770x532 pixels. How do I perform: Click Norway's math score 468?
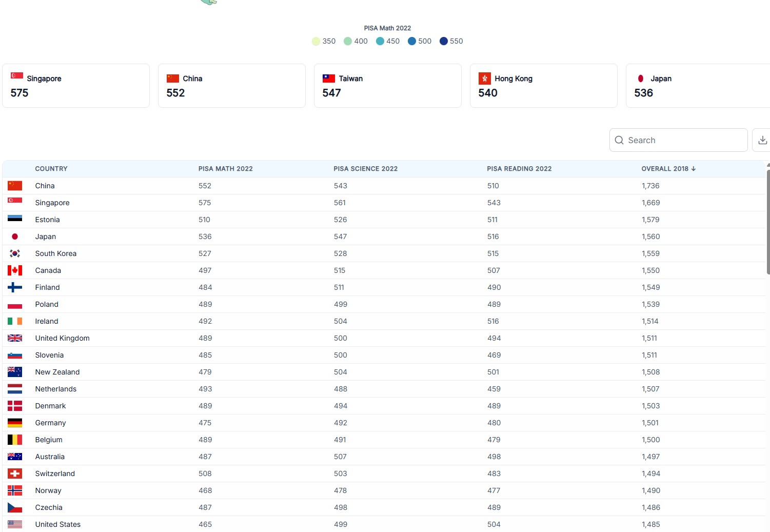[205, 490]
